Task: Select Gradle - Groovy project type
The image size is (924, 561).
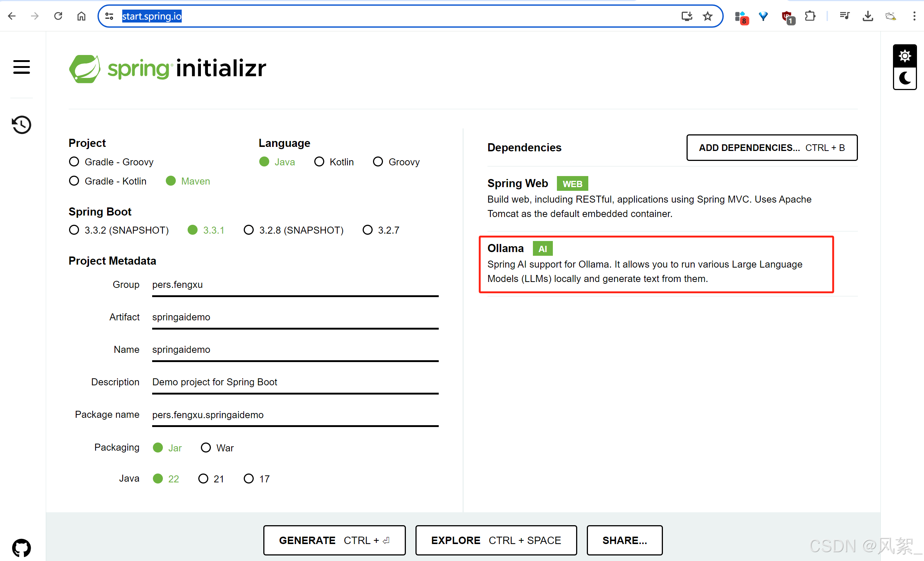Action: [112, 162]
